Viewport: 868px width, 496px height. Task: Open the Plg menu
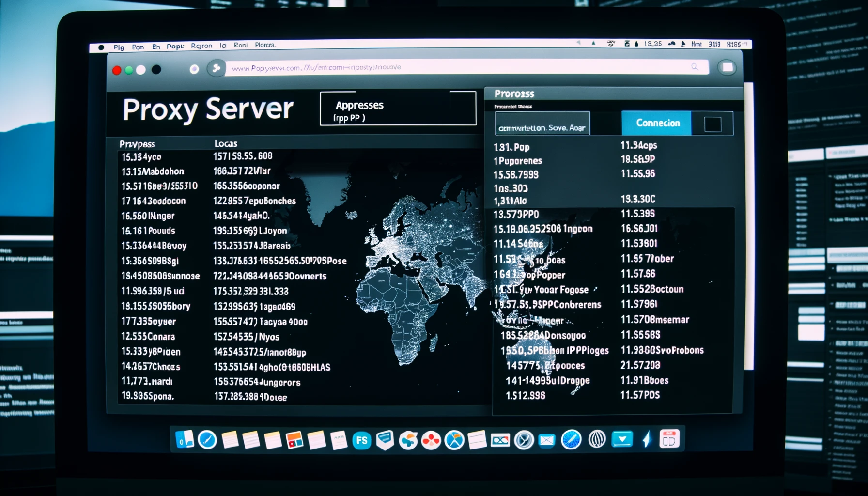[119, 47]
